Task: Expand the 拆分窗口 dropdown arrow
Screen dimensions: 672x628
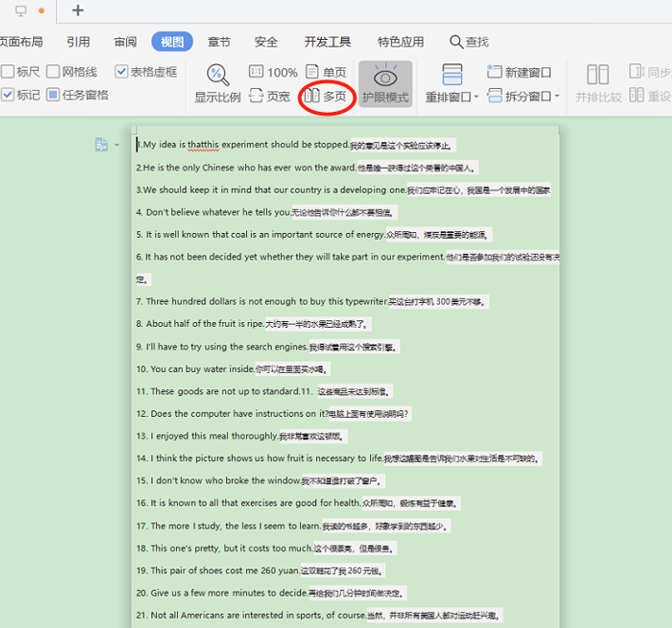Action: 557,96
